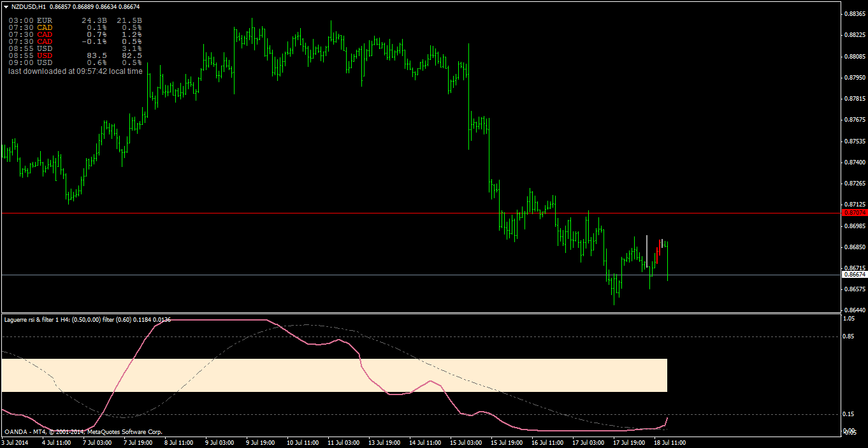Click the 1.2% value in the CAD row
This screenshot has height=448, width=868.
coord(132,34)
